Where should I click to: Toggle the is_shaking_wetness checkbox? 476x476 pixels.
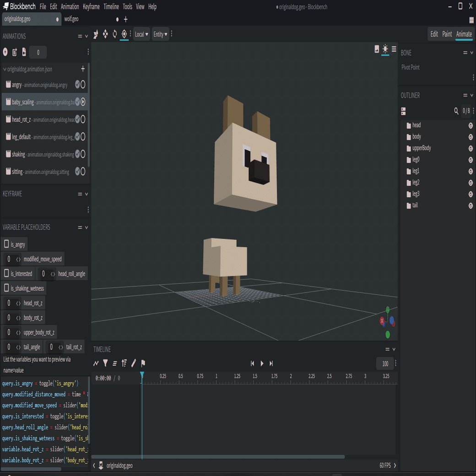click(6, 287)
